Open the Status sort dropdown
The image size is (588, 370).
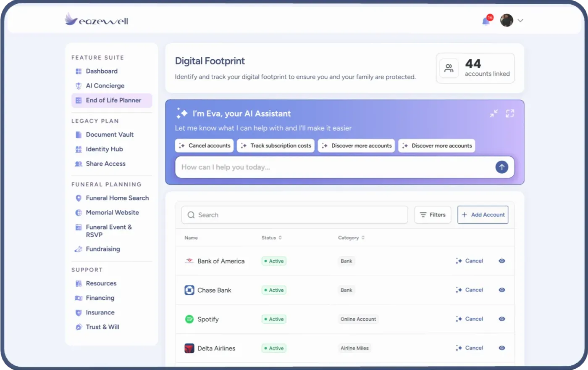pyautogui.click(x=280, y=238)
